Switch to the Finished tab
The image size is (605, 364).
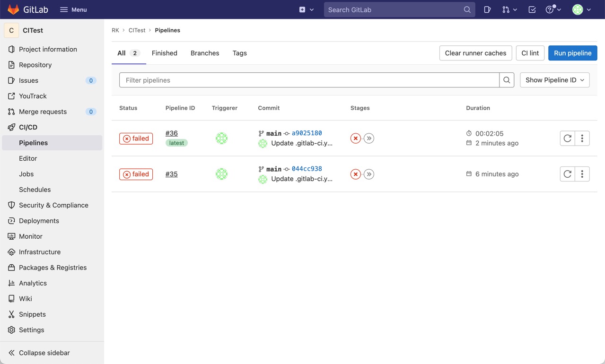coord(165,53)
